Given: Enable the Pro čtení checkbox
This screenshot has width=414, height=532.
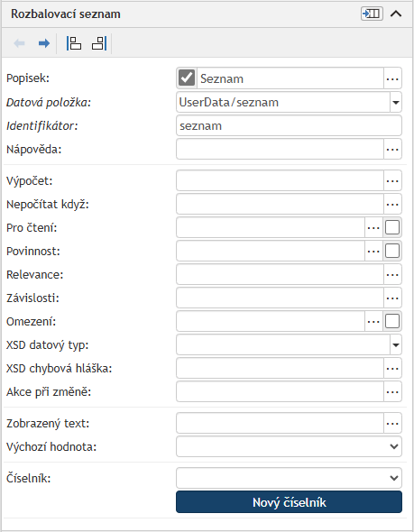Looking at the screenshot, I should [392, 227].
